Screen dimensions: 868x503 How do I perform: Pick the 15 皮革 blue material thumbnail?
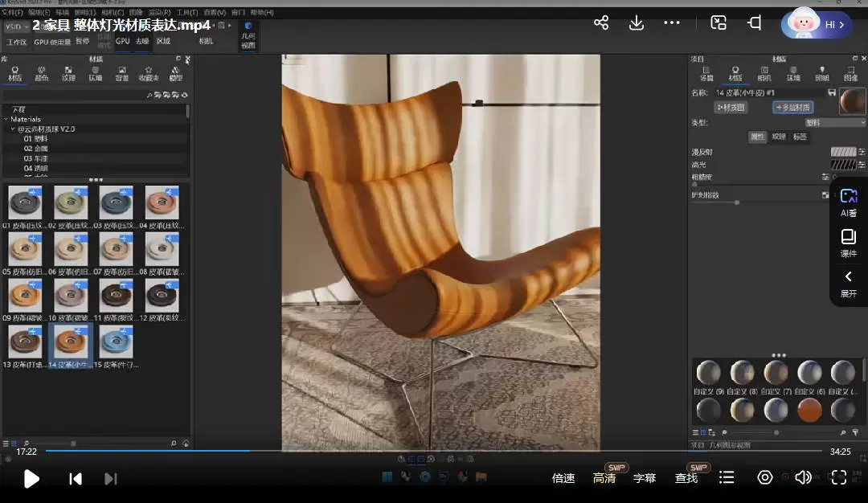coord(117,342)
